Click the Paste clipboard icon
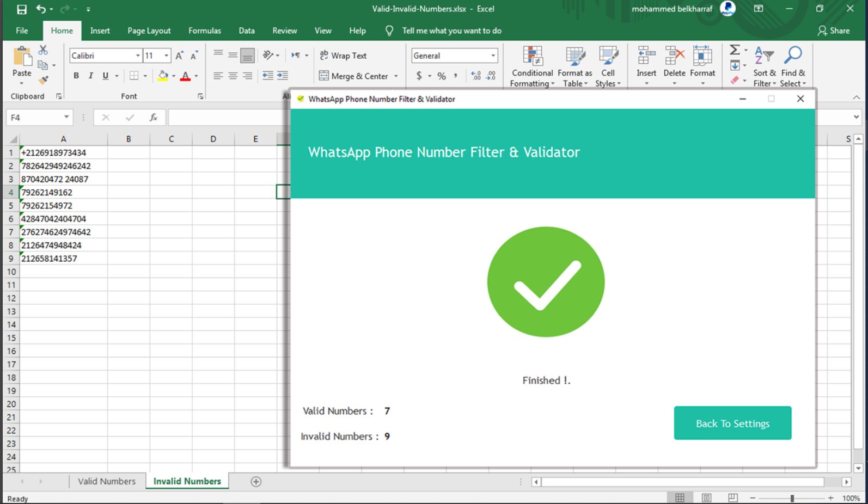Viewport: 868px width, 504px height. [22, 57]
